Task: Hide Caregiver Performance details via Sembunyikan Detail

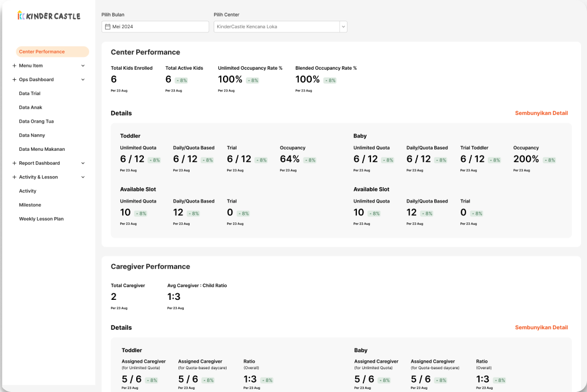Action: click(541, 327)
